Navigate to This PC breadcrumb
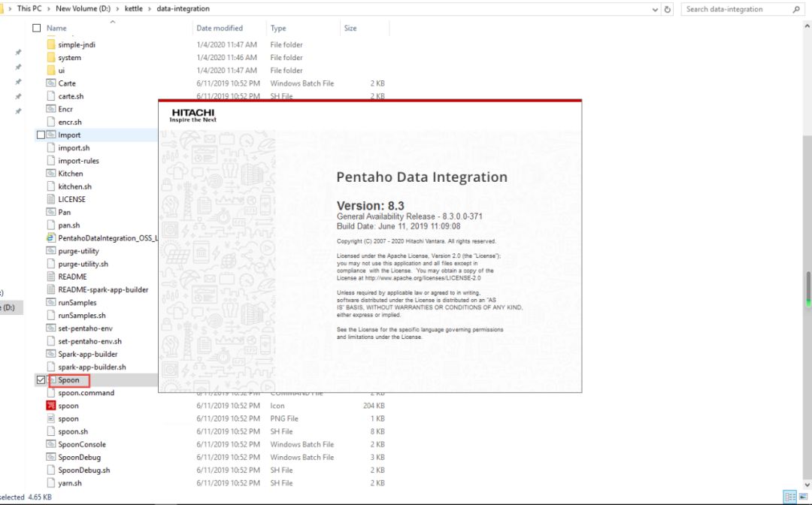The height and width of the screenshot is (505, 812). click(29, 9)
